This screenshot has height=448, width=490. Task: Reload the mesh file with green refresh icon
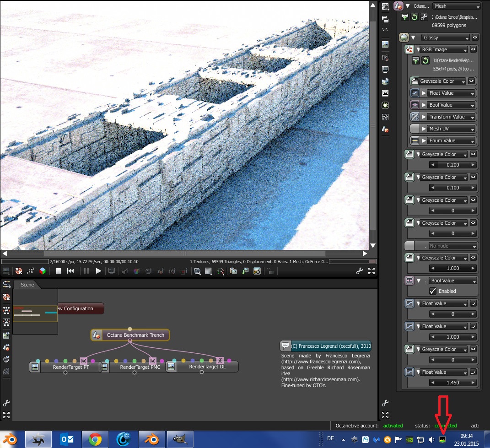pos(415,17)
